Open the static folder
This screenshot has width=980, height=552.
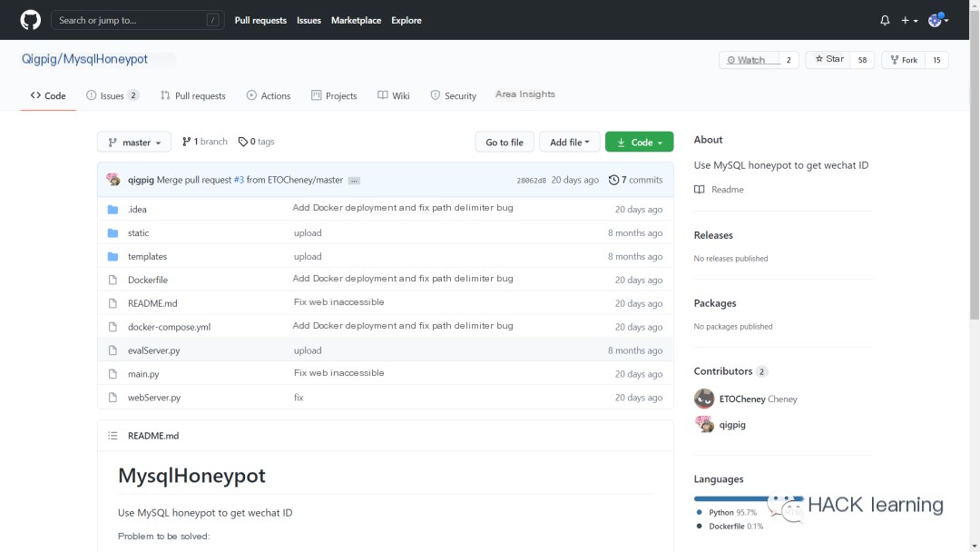pos(138,233)
